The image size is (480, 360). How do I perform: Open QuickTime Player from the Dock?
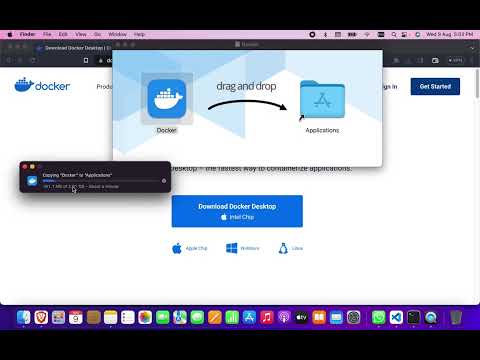pyautogui.click(x=431, y=317)
